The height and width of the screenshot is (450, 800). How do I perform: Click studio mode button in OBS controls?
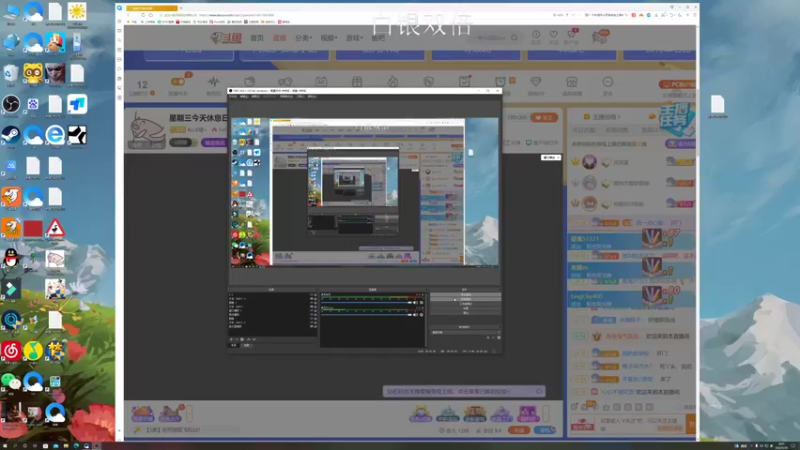pyautogui.click(x=465, y=304)
